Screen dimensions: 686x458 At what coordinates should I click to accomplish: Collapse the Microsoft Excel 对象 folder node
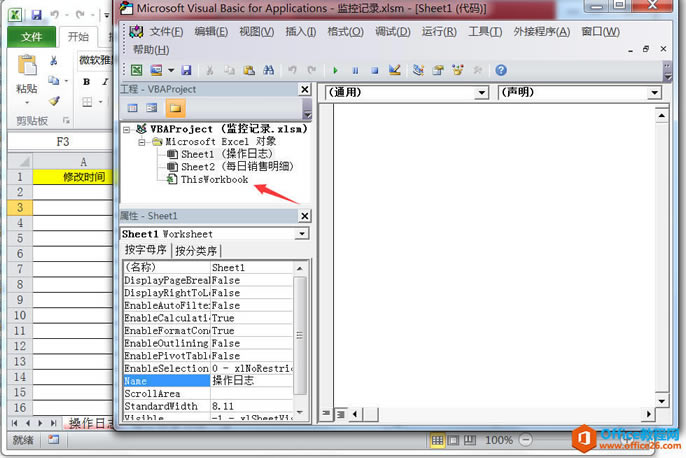tap(141, 142)
